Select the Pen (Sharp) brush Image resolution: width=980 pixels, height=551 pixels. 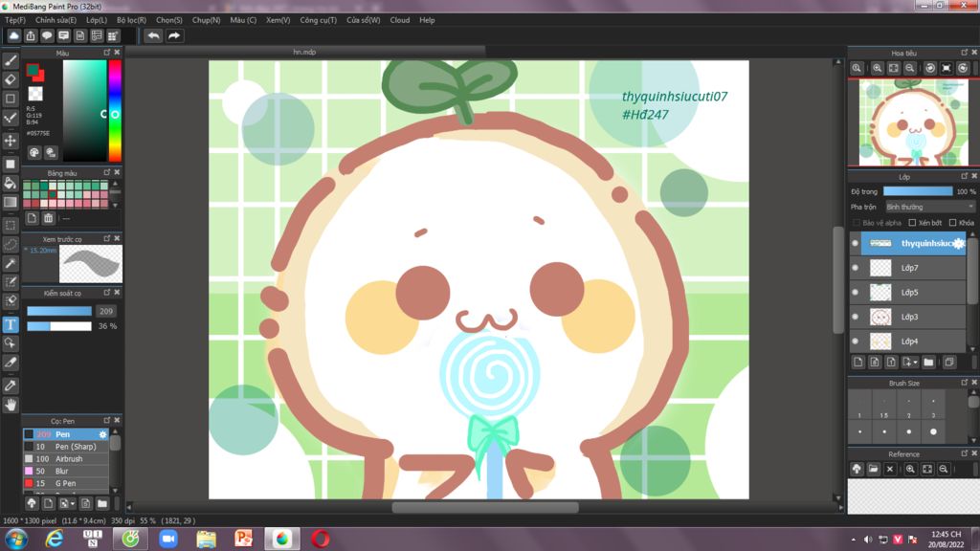coord(66,447)
